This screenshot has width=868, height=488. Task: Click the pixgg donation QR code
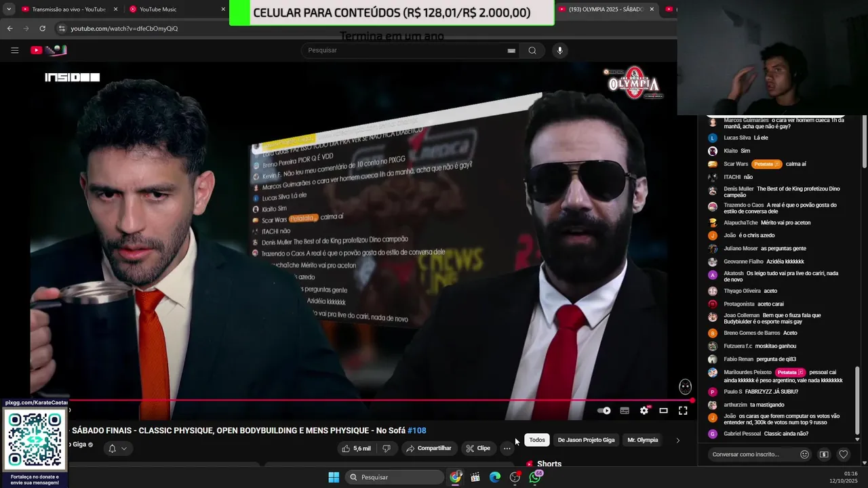click(35, 439)
